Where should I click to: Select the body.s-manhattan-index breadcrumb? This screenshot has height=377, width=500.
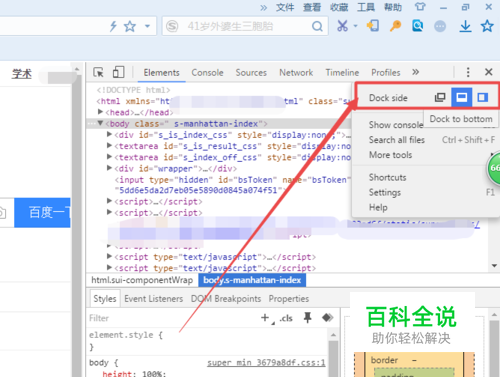252,280
